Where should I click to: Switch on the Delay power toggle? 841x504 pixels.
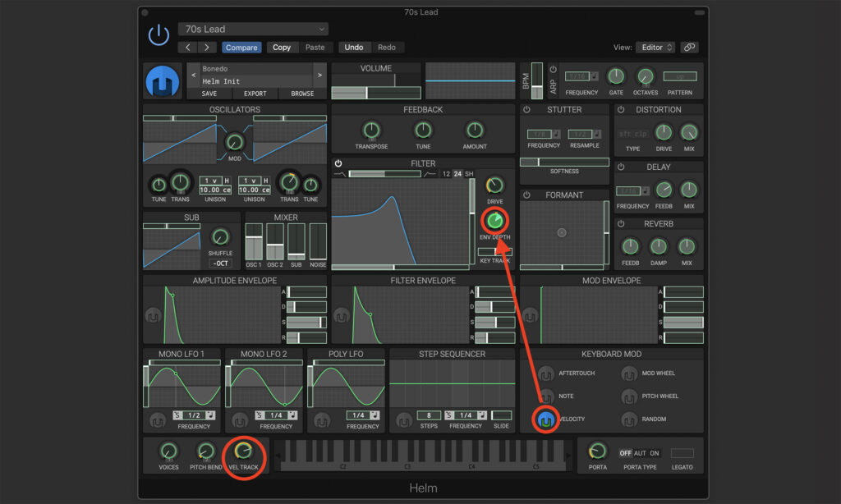point(621,167)
